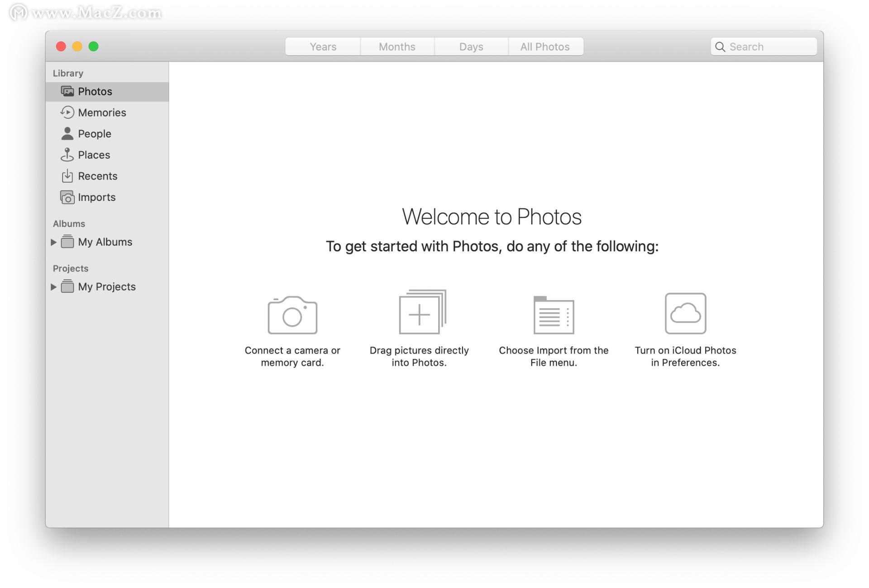869x588 pixels.
Task: Open Memories from the sidebar icon
Action: (67, 112)
